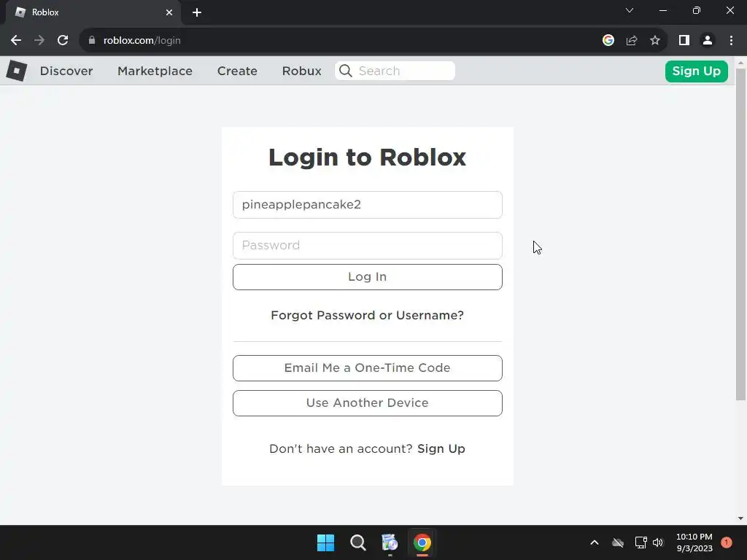Click Email Me a One-Time Code

tap(368, 368)
